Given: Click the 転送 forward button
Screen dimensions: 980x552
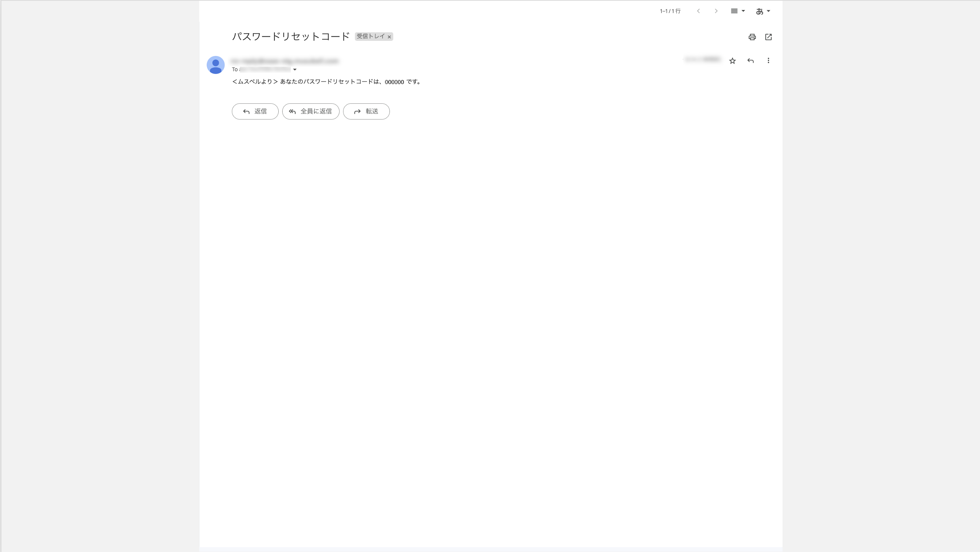Looking at the screenshot, I should coord(366,112).
